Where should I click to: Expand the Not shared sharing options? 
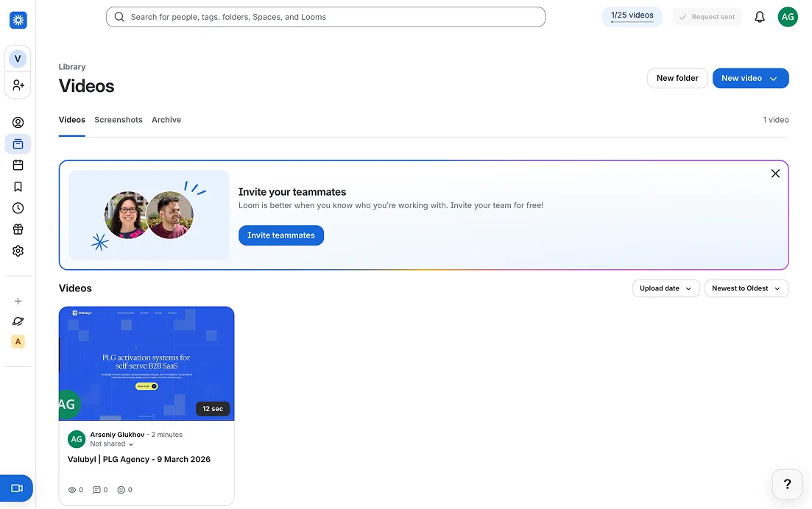click(111, 444)
